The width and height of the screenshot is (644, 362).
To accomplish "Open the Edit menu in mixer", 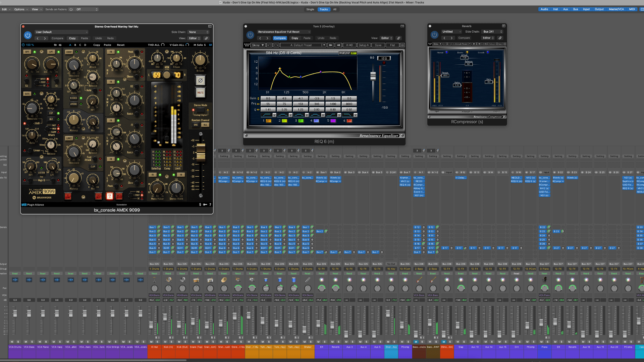I will point(6,9).
